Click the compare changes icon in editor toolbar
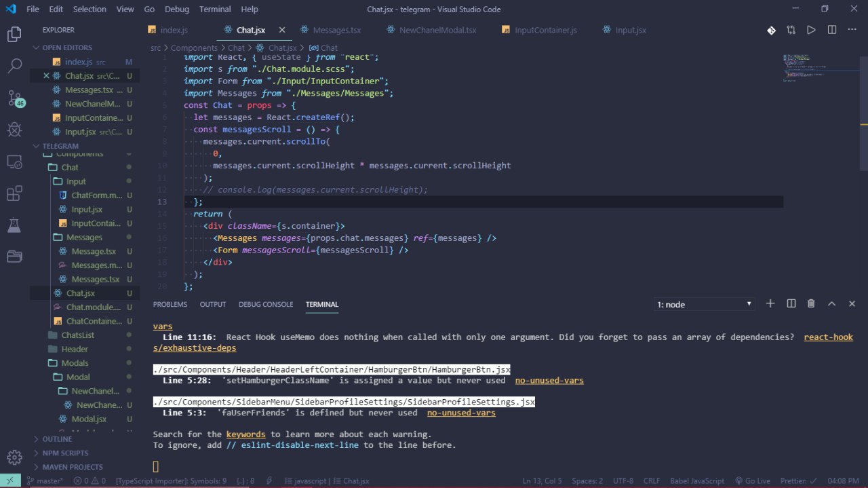This screenshot has height=488, width=868. click(791, 31)
